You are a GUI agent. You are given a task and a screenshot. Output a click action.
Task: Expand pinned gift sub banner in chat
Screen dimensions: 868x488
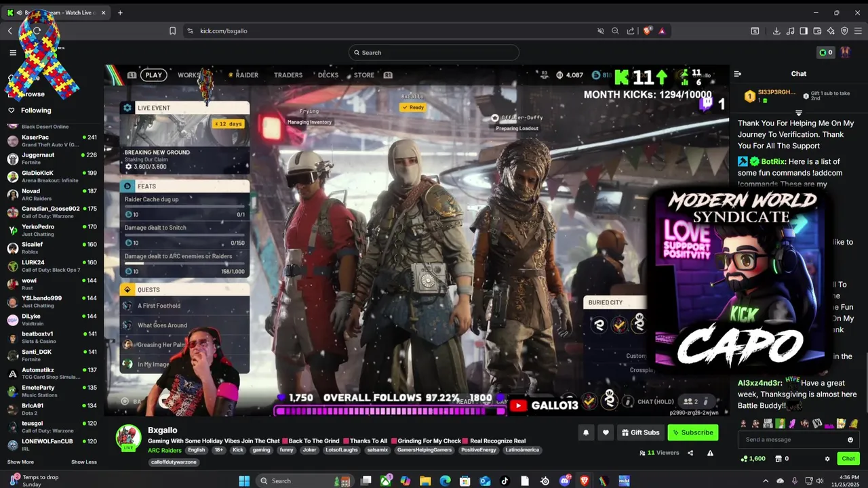tap(799, 113)
